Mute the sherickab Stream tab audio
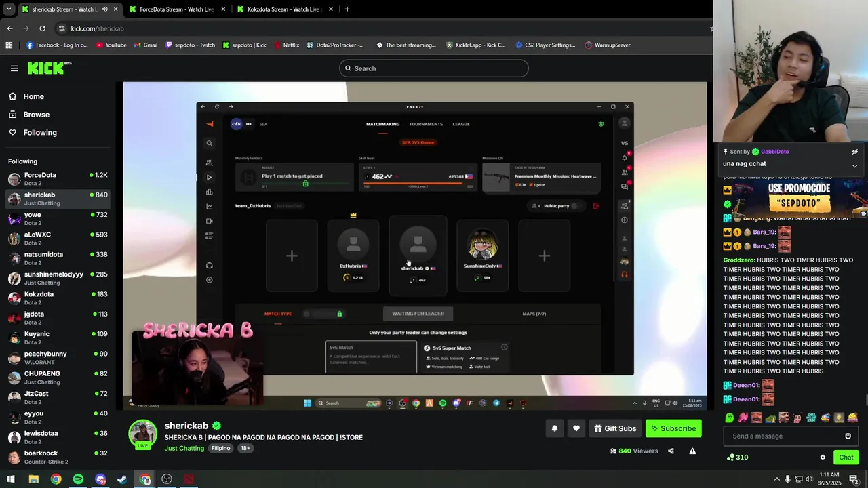 coord(104,9)
